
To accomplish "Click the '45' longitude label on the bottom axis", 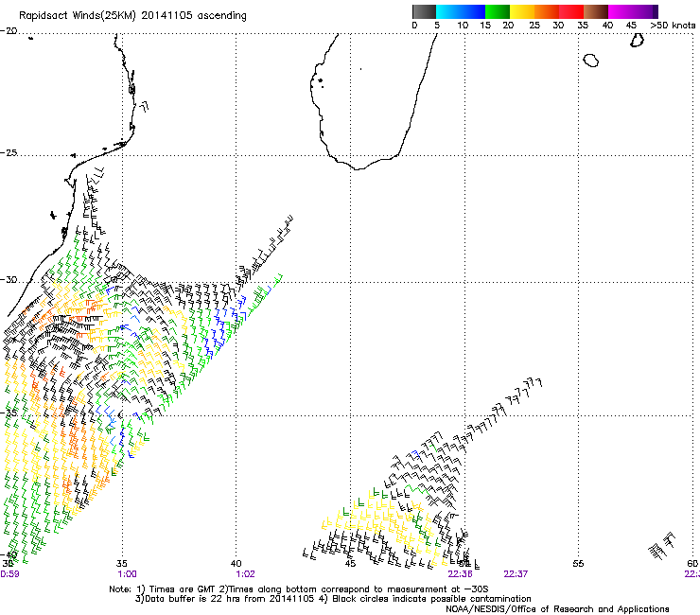I will (x=350, y=564).
